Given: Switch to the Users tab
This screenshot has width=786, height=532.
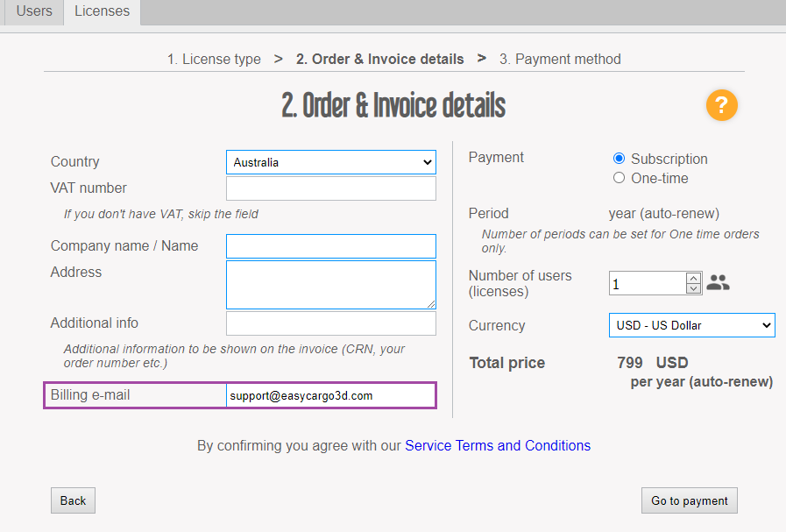Looking at the screenshot, I should [33, 11].
